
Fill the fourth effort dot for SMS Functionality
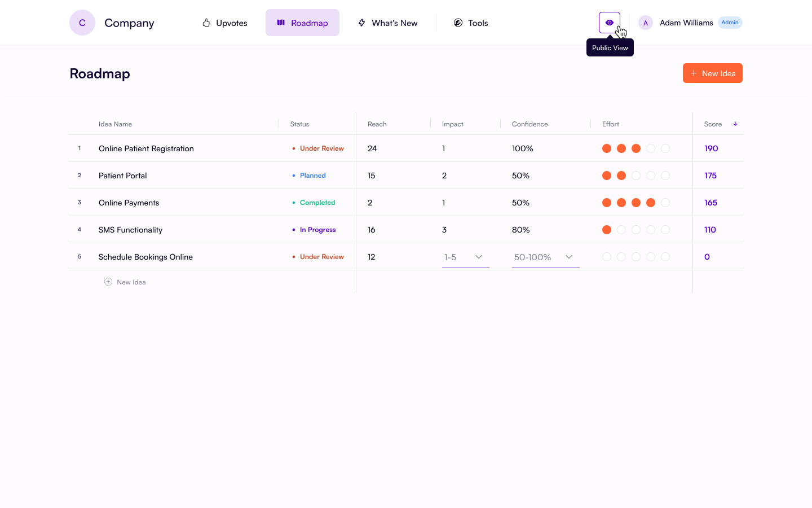(x=651, y=230)
